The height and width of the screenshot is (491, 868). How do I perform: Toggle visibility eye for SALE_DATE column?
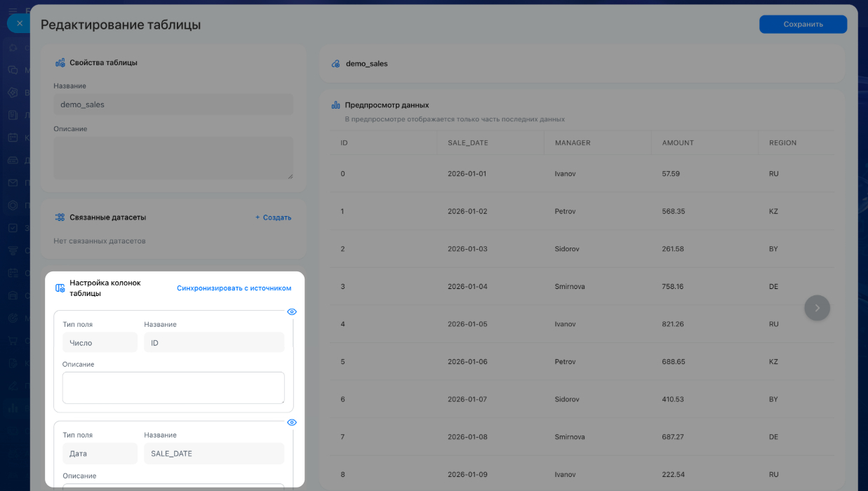292,422
